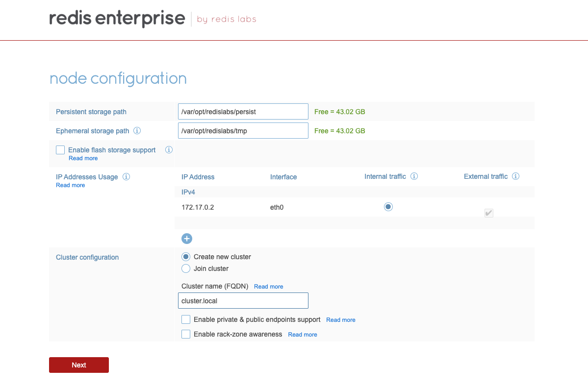
Task: Select the Create new cluster option
Action: [186, 257]
